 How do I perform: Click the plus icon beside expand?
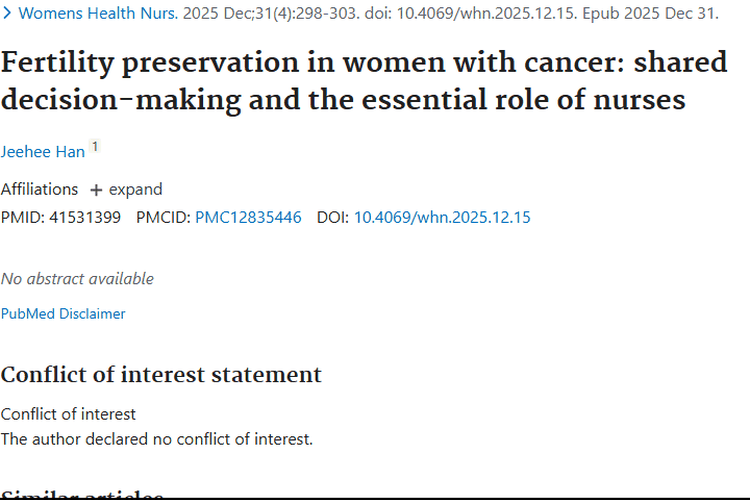coord(96,190)
